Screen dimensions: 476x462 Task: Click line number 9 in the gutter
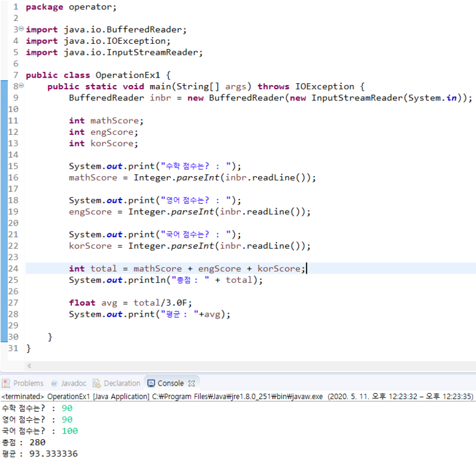click(x=15, y=97)
